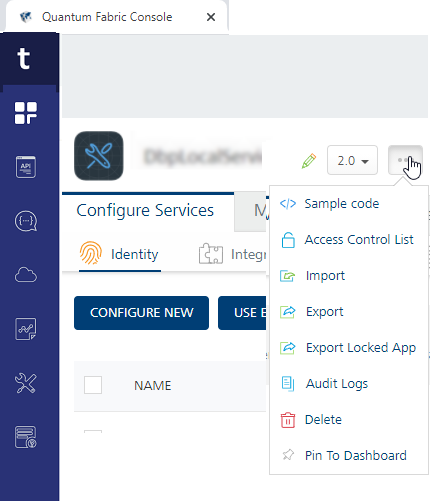Click the green pencil edit icon
The height and width of the screenshot is (501, 430).
point(309,161)
